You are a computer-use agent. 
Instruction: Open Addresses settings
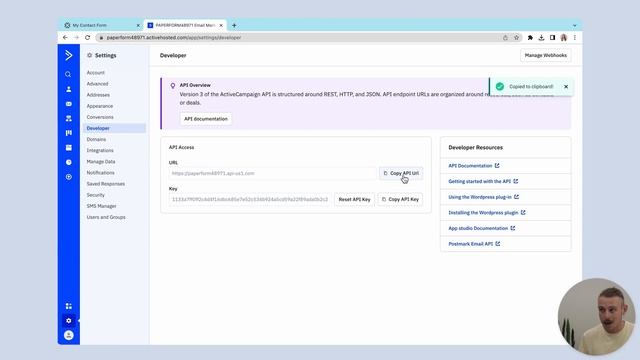(x=98, y=95)
